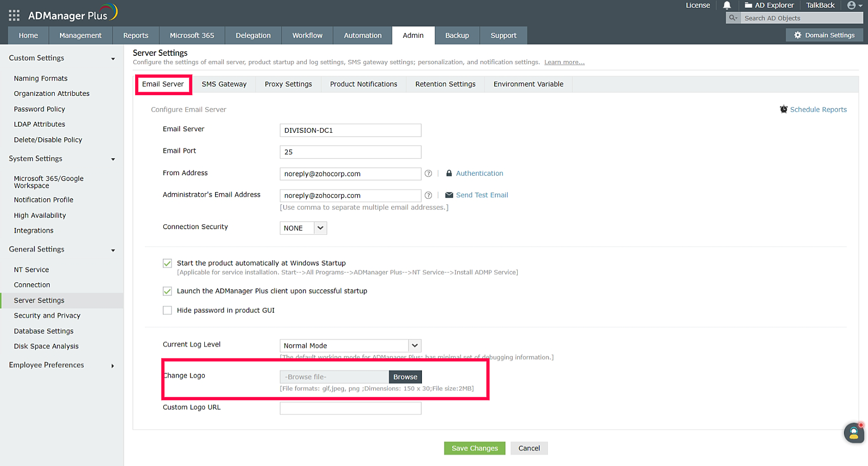Open Organization Attributes in sidebar
868x466 pixels.
point(52,94)
